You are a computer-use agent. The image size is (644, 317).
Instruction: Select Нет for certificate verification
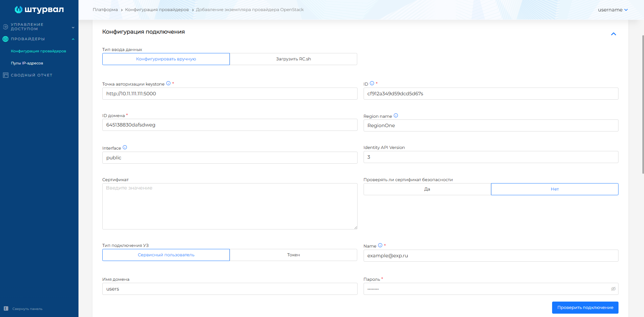click(x=554, y=189)
